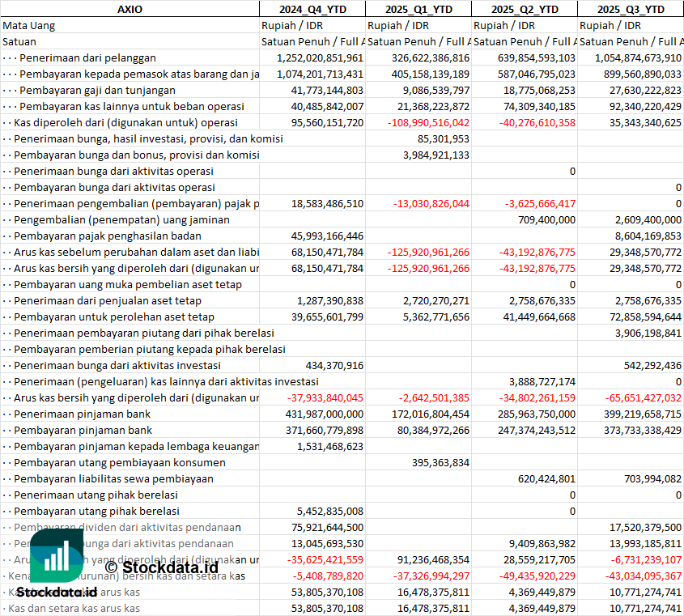Select the cell with value 709,400,000
The width and height of the screenshot is (684, 616).
point(542,219)
